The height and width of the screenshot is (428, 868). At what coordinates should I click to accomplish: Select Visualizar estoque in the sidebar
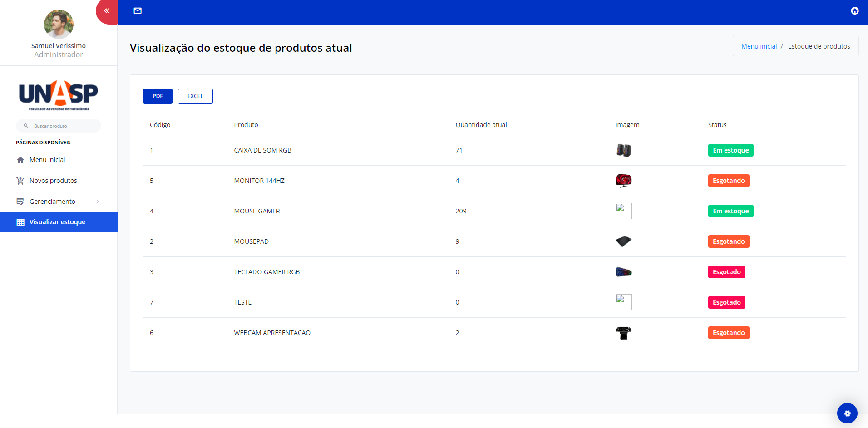pos(57,222)
